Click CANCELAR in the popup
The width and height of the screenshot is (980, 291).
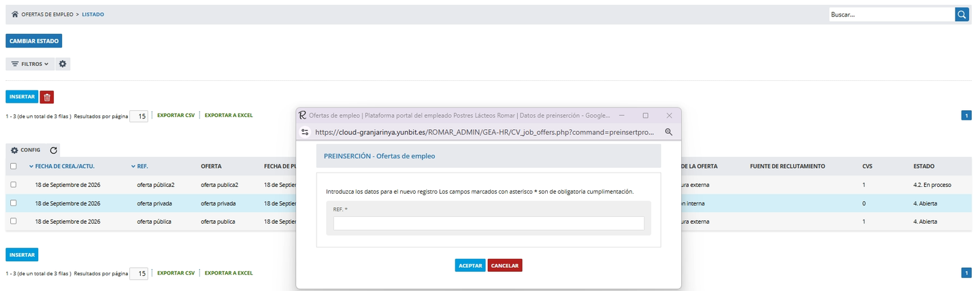coord(505,265)
